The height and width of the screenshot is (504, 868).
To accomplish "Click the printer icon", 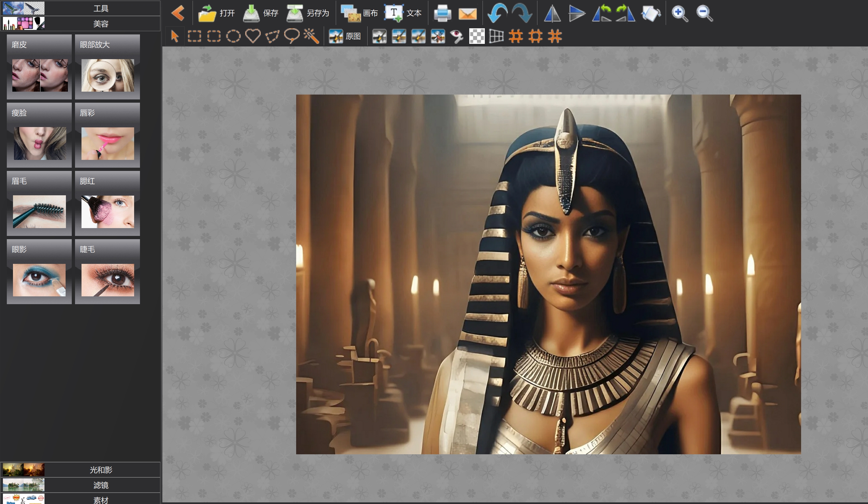I will (442, 13).
